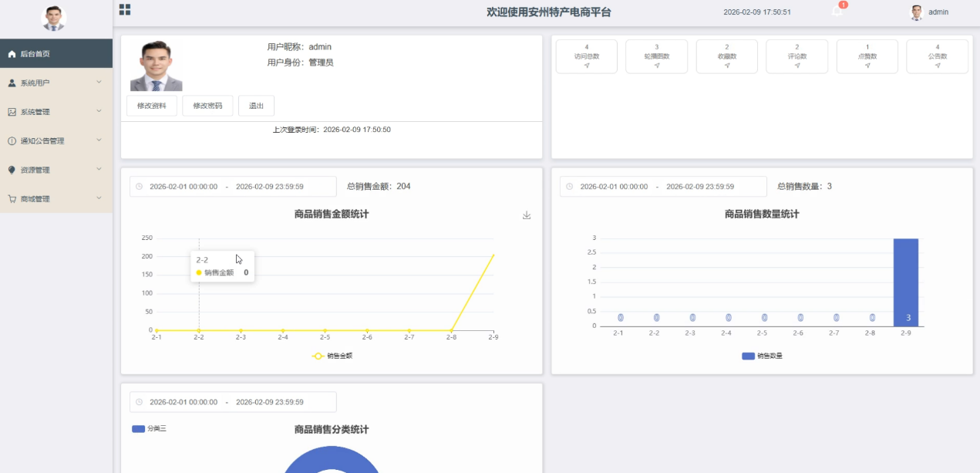Click the admin avatar in top-right header
The height and width of the screenshot is (473, 980).
coord(917,12)
